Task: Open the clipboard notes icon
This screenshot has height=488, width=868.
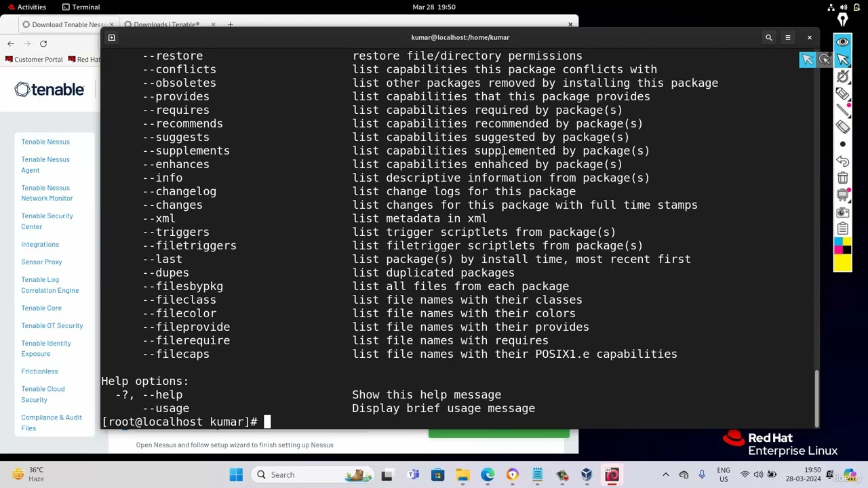Action: [x=842, y=229]
